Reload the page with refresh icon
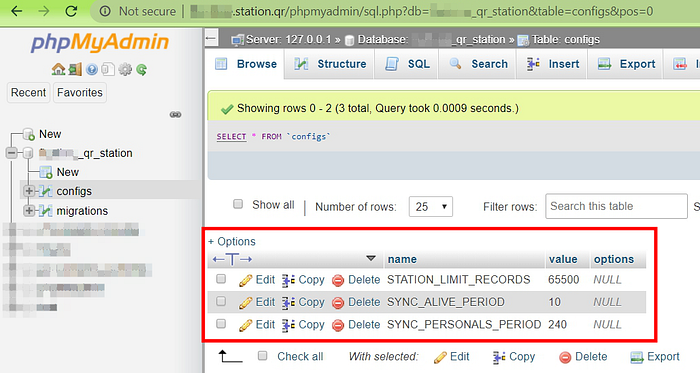The image size is (700, 373). click(71, 11)
